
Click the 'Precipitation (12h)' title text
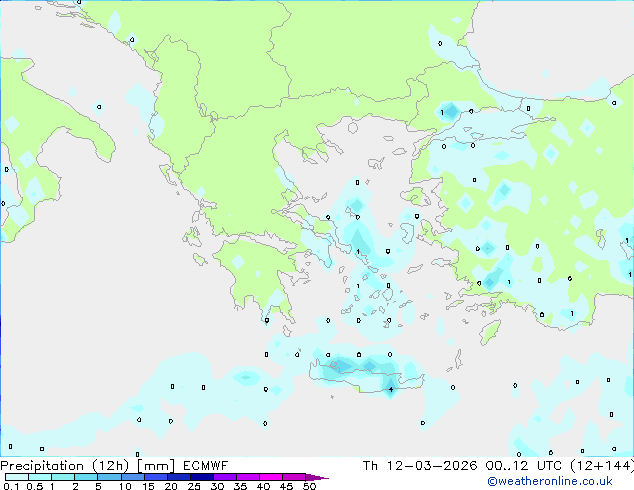[65, 466]
